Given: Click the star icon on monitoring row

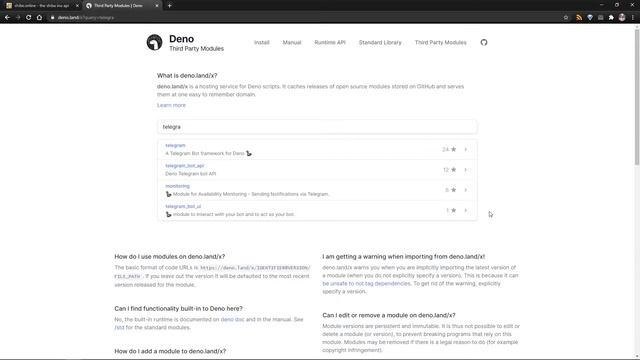Looking at the screenshot, I should tap(453, 190).
